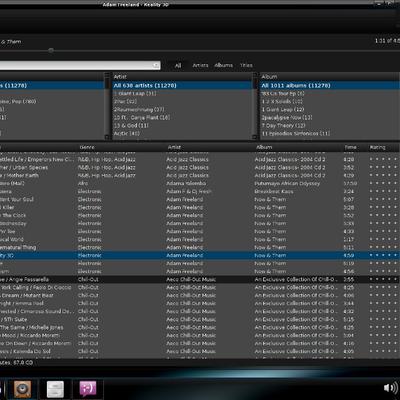Set rating stars on the Reality 3D row
This screenshot has width=400, height=400.
coord(383,256)
